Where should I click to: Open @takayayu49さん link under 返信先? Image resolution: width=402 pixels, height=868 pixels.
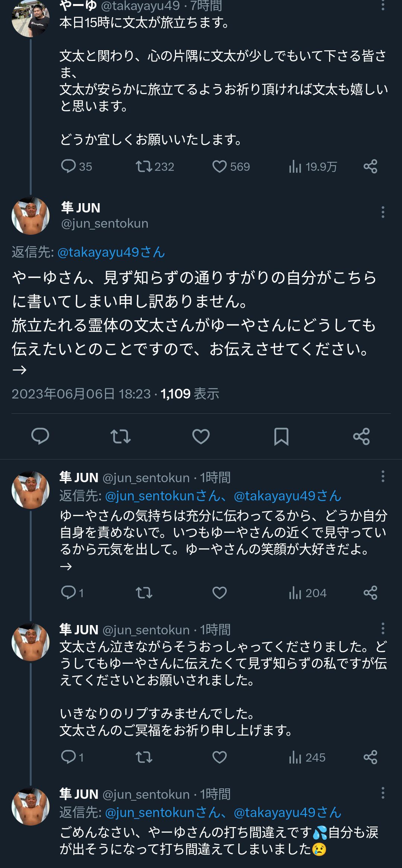(x=111, y=252)
